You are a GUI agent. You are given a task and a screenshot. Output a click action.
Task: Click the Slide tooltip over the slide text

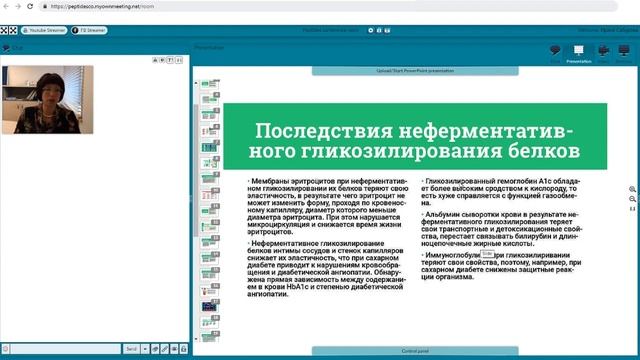coord(487,254)
